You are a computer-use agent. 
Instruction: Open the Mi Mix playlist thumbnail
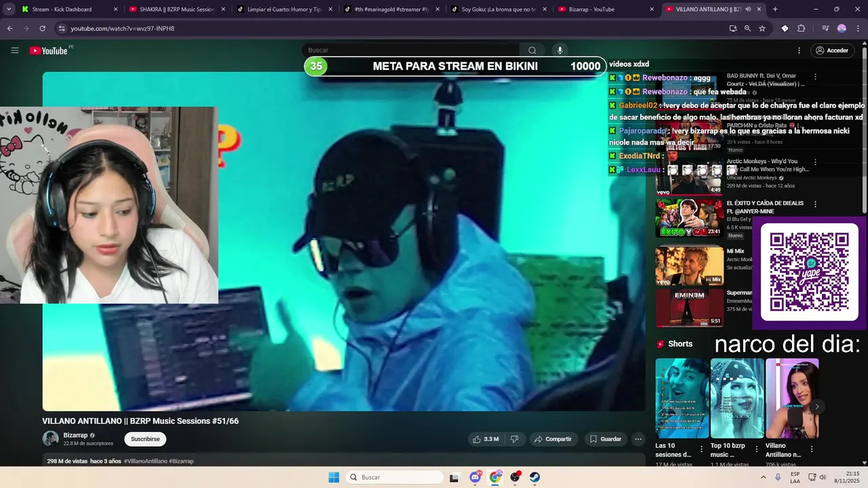[x=689, y=266]
